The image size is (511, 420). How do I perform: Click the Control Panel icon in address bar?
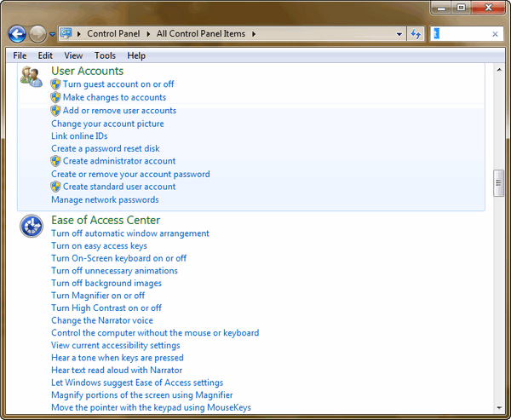(x=66, y=33)
